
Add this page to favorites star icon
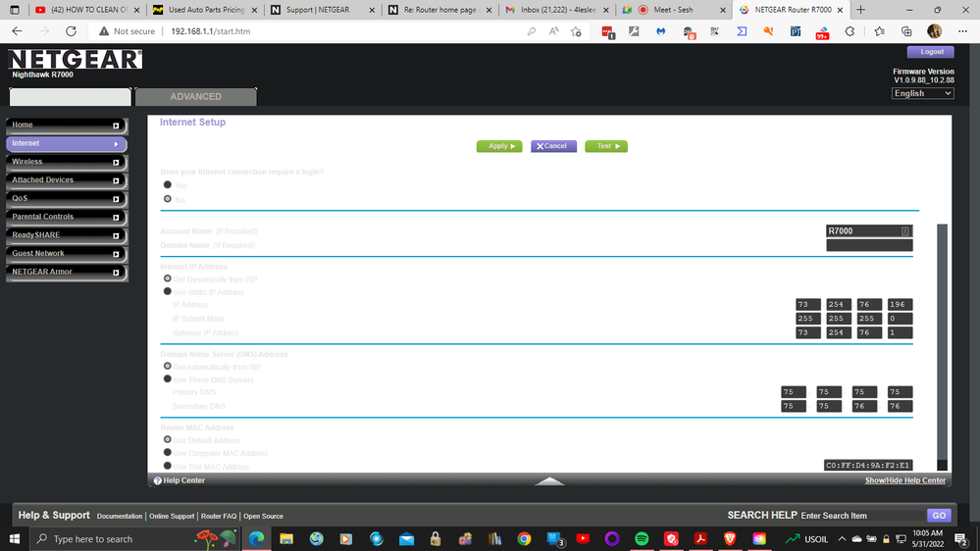point(576,31)
